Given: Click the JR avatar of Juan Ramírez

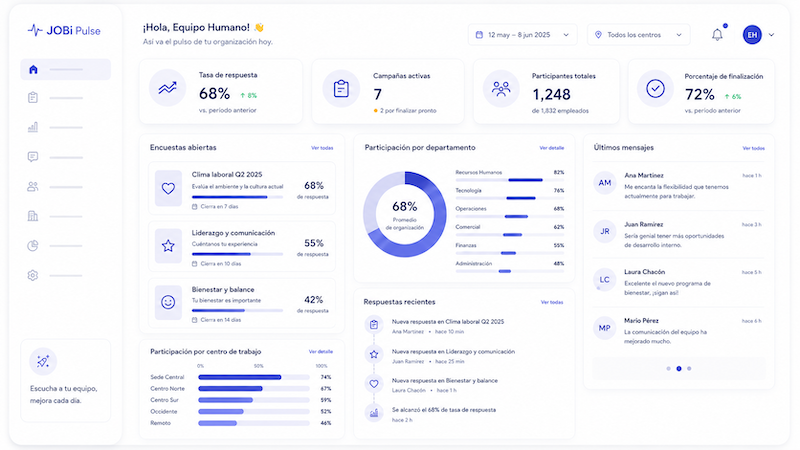Looking at the screenshot, I should tap(605, 231).
